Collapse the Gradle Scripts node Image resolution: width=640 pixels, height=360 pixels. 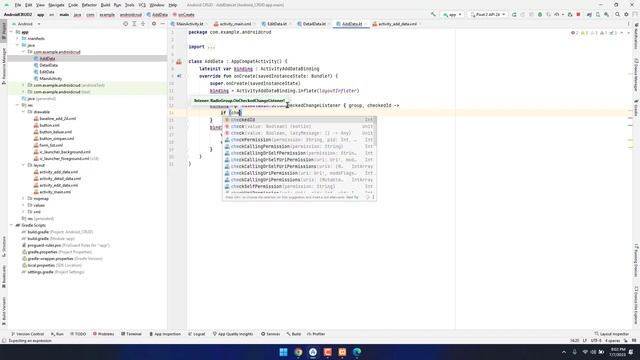tap(12, 225)
